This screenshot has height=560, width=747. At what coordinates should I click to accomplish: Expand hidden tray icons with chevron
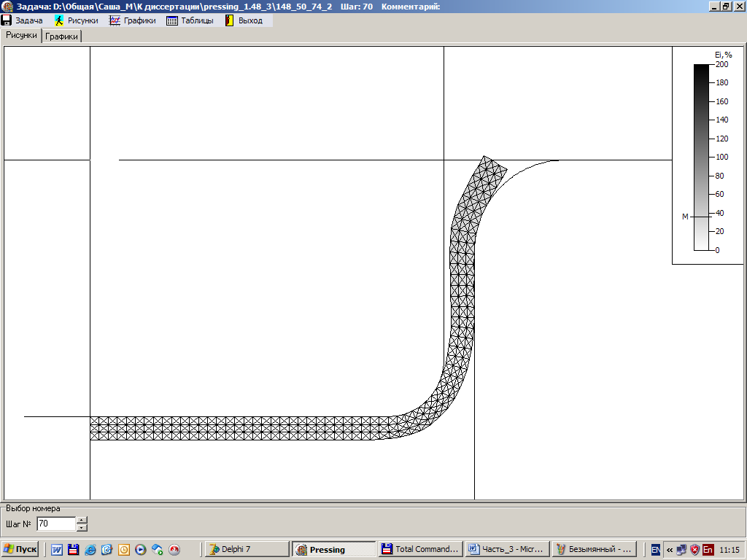(x=669, y=550)
